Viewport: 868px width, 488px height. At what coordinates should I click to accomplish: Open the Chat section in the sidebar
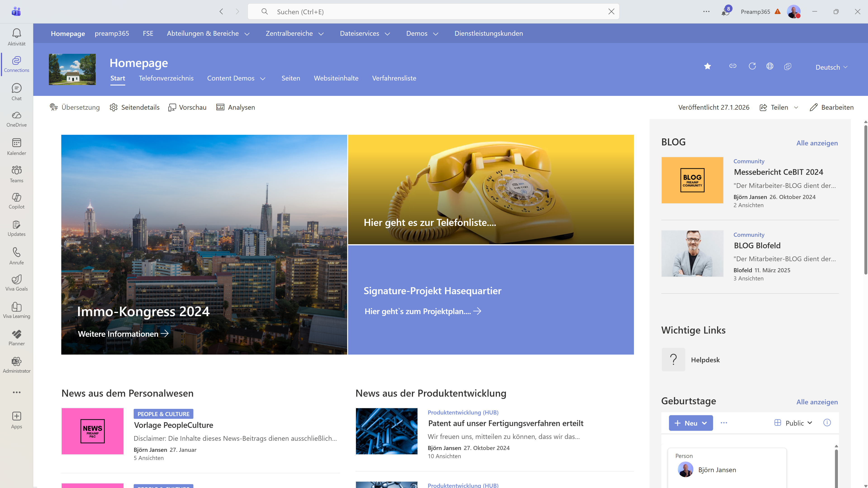16,91
